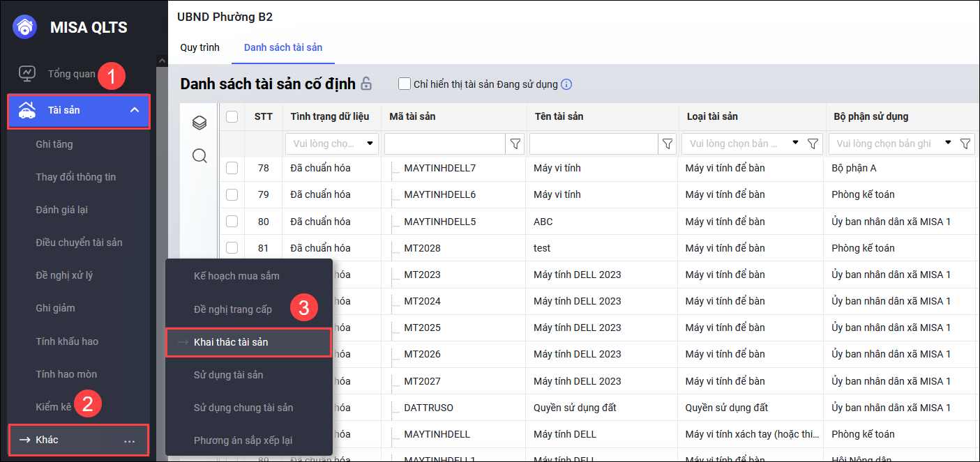
Task: Open Ghi tăng in the sidebar
Action: coord(54,144)
